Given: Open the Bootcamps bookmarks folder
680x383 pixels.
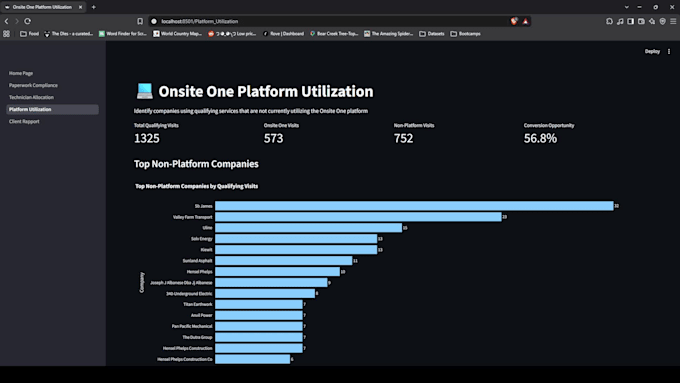Looking at the screenshot, I should pyautogui.click(x=465, y=34).
